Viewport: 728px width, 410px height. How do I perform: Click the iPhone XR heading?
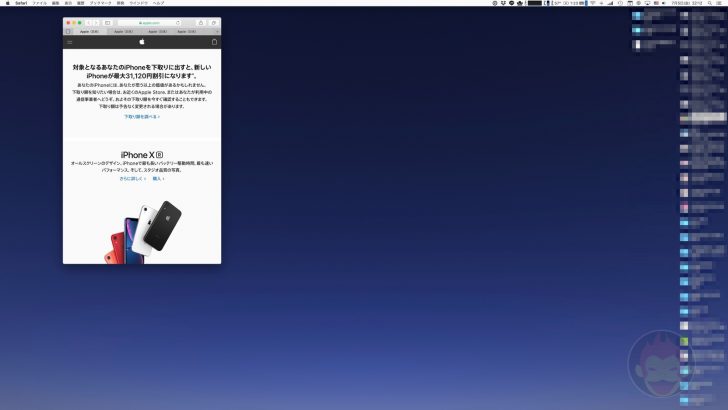point(142,155)
